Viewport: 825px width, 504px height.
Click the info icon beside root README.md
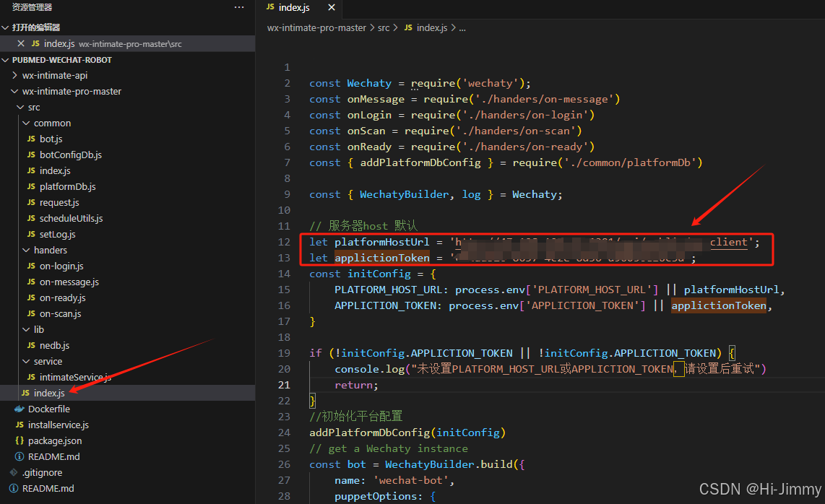tap(14, 489)
